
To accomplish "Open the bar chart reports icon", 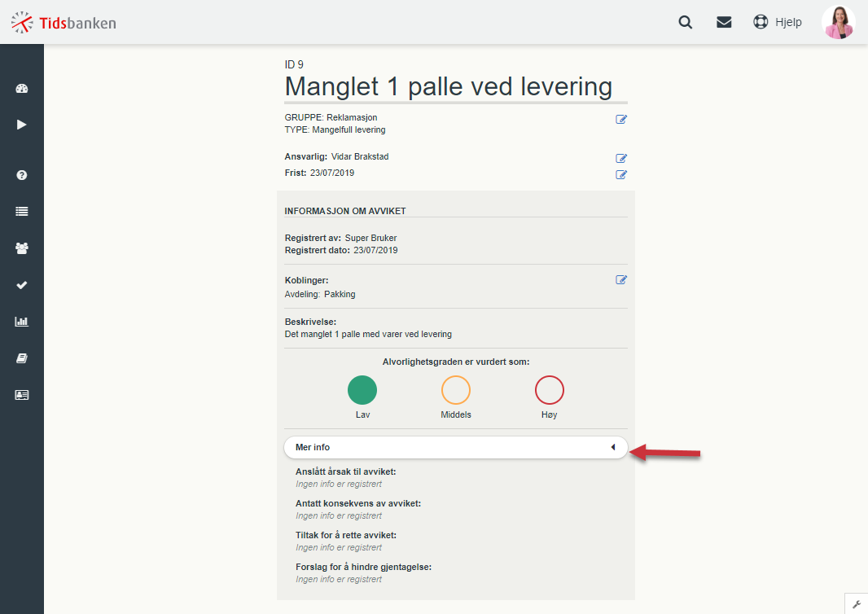I will click(22, 321).
